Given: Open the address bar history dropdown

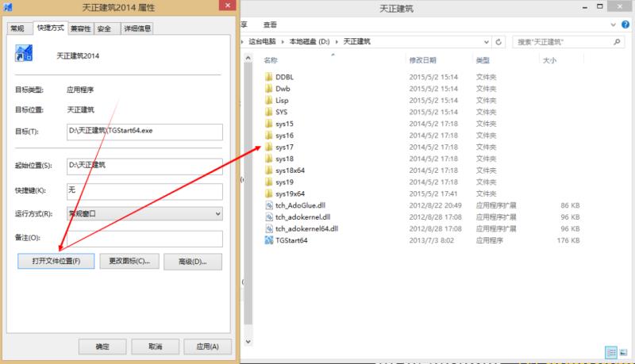Looking at the screenshot, I should tap(487, 42).
